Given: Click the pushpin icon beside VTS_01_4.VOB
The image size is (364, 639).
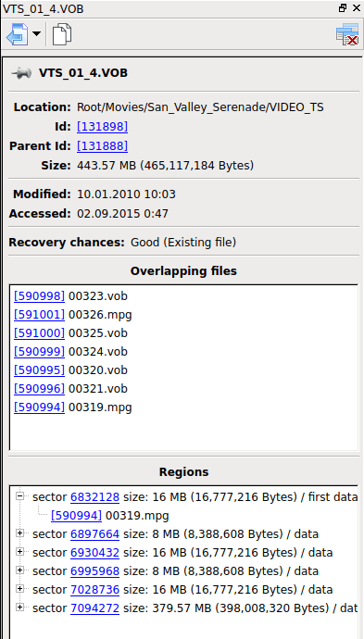Looking at the screenshot, I should click(21, 73).
